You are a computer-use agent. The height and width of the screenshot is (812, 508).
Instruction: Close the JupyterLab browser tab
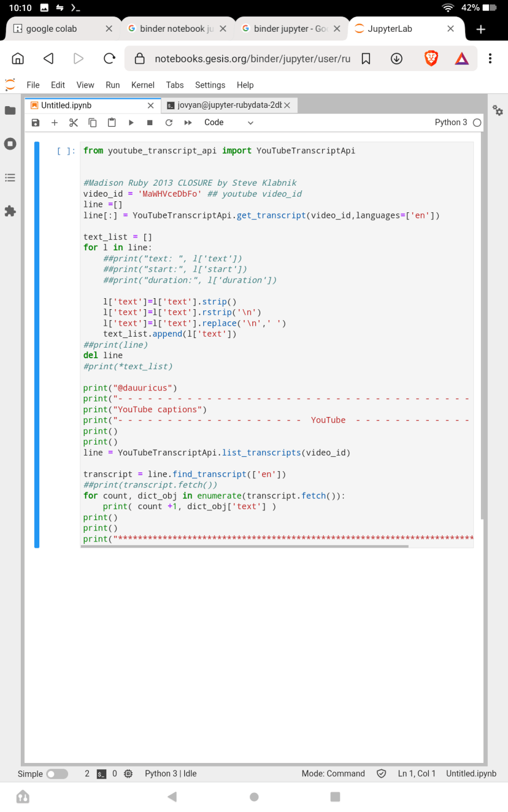pyautogui.click(x=451, y=29)
